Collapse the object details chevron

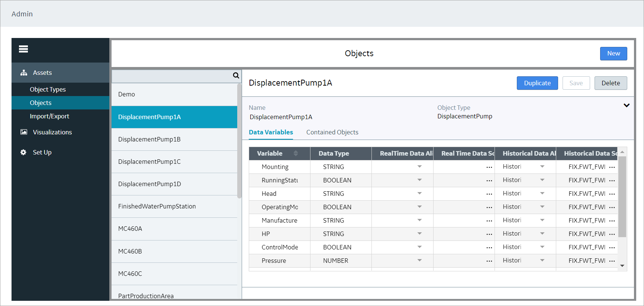(x=627, y=105)
